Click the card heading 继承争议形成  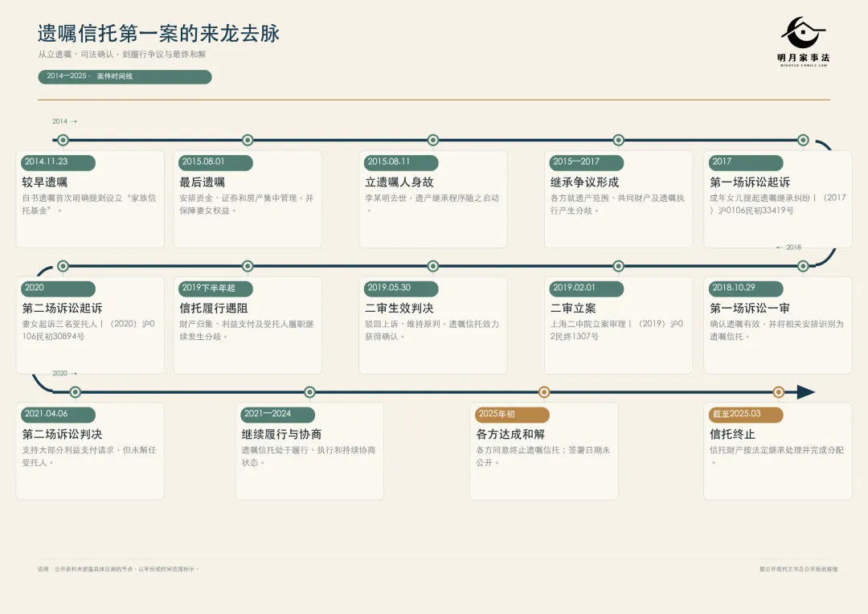point(584,182)
